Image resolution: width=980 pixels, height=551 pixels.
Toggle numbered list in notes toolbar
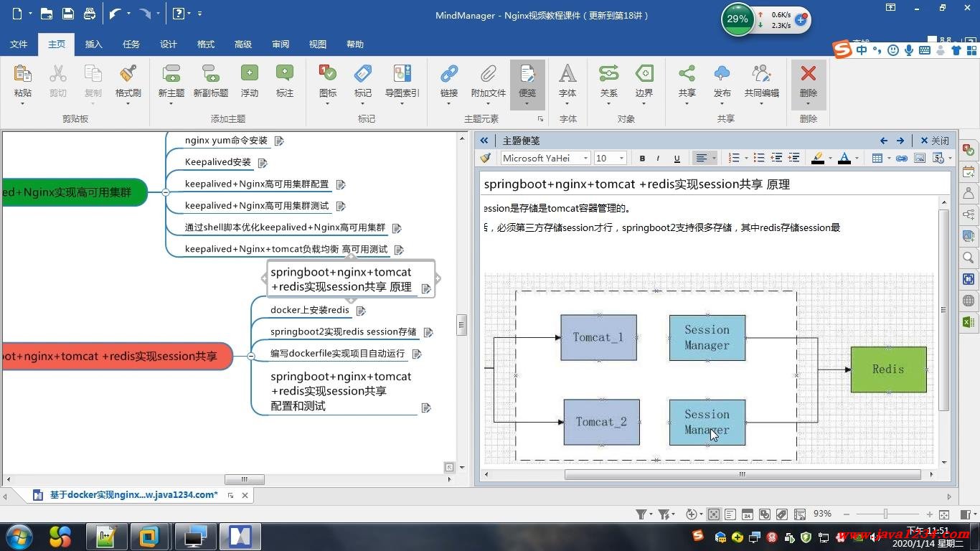point(734,158)
